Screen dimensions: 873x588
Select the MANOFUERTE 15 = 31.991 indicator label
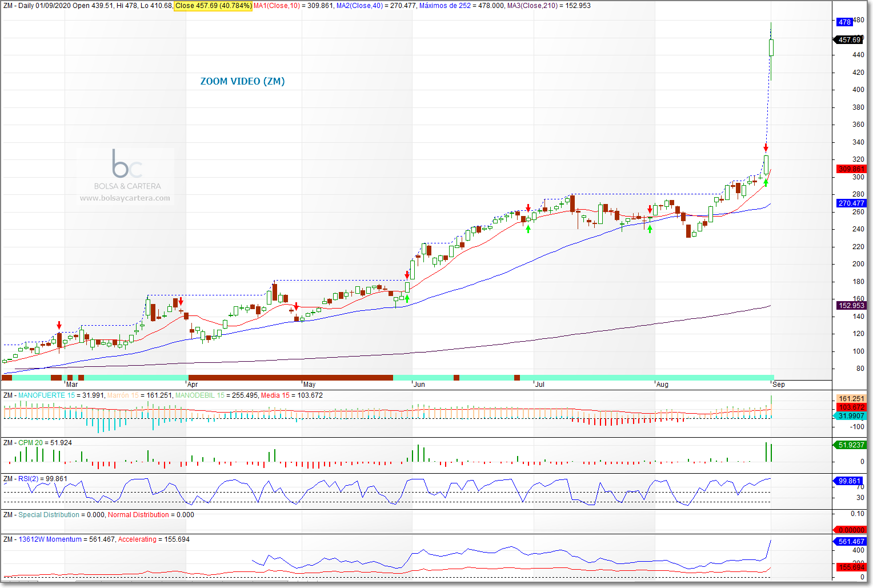pyautogui.click(x=61, y=395)
